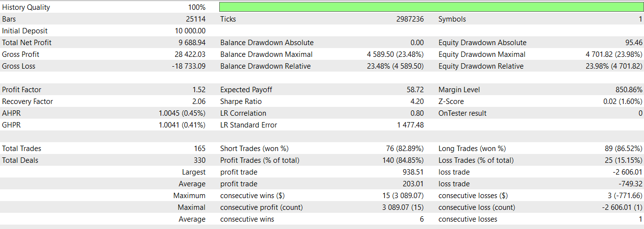Select the Z-Score value 0.02 (1.60%)
Viewport: 644px width, 229px height.
[x=622, y=102]
